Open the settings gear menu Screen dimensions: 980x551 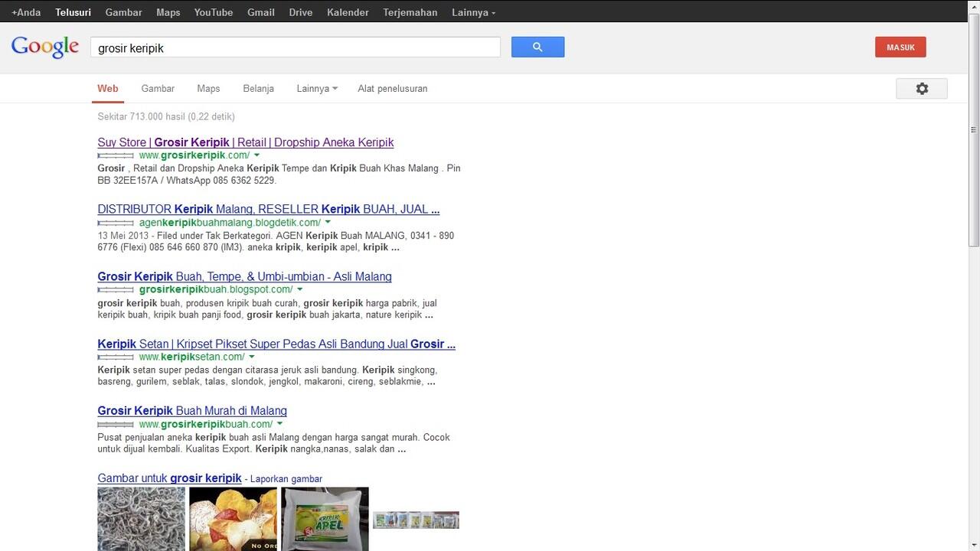pos(922,89)
